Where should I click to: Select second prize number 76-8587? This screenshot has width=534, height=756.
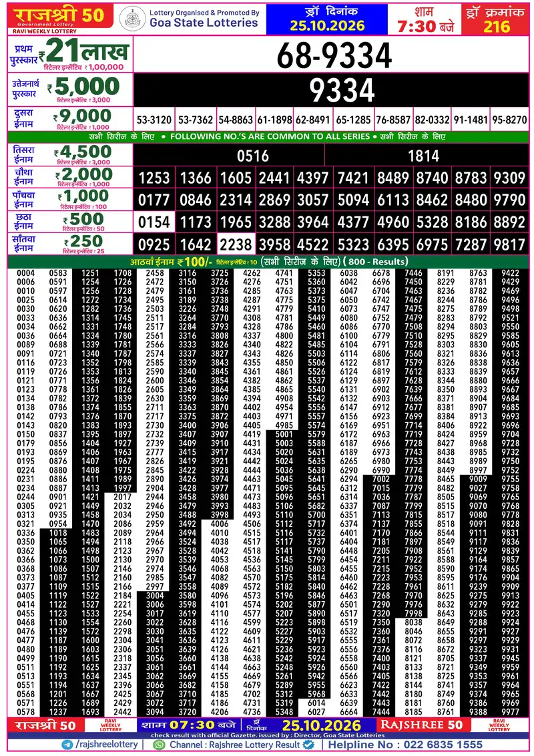tap(392, 120)
